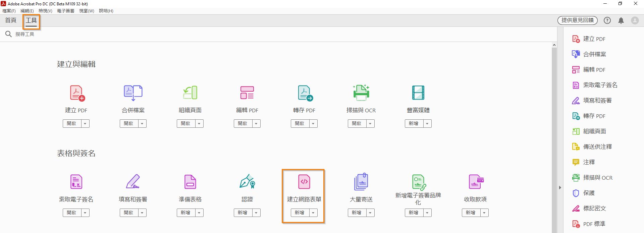Click 開啟 button under 掃描與 OCR
The image size is (644, 233).
click(x=357, y=124)
